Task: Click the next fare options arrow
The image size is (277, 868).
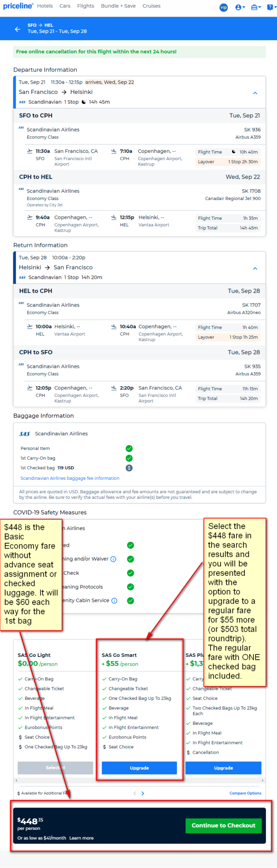Action: coord(143,793)
